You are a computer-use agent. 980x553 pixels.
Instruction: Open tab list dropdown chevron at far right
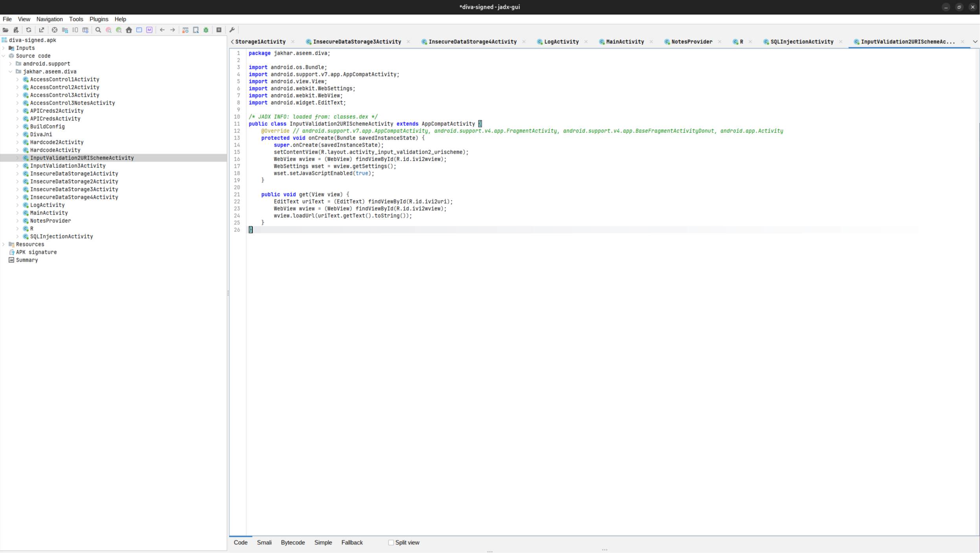[x=975, y=42]
